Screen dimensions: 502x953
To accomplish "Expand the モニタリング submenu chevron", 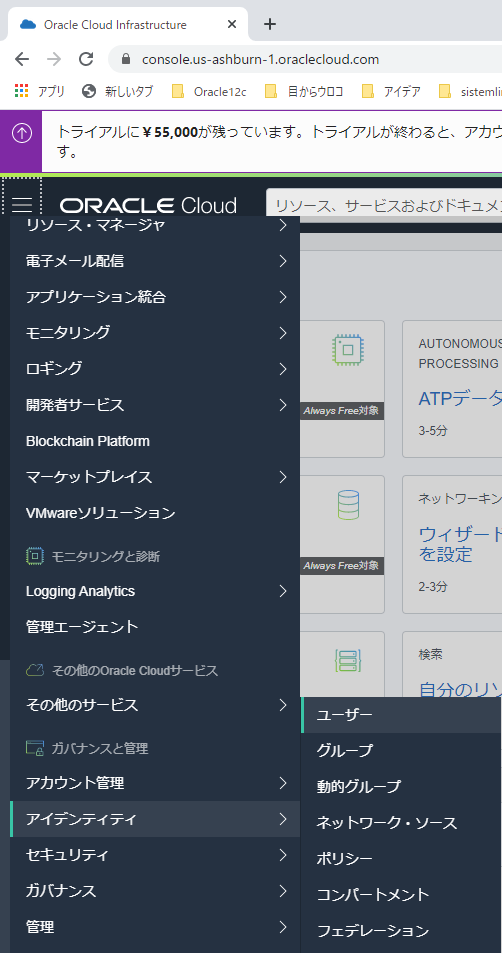I will (x=283, y=332).
